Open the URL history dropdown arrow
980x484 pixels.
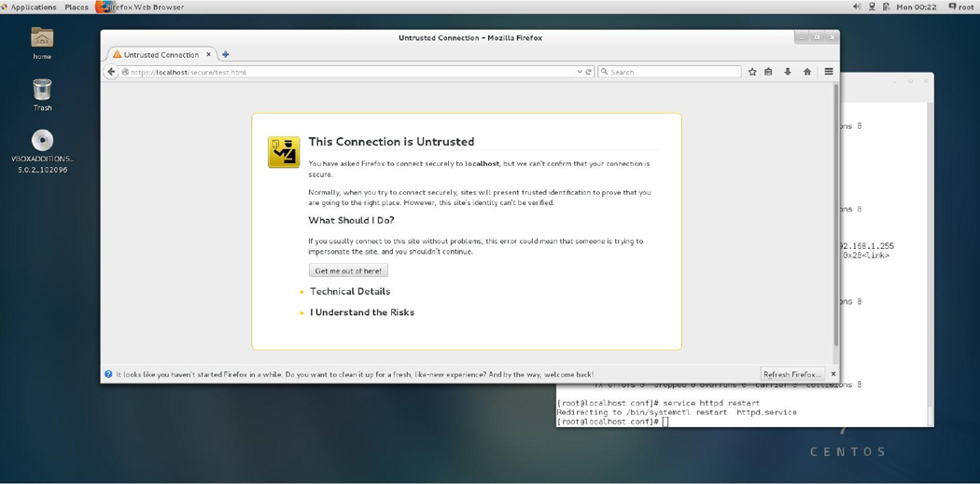pyautogui.click(x=580, y=72)
